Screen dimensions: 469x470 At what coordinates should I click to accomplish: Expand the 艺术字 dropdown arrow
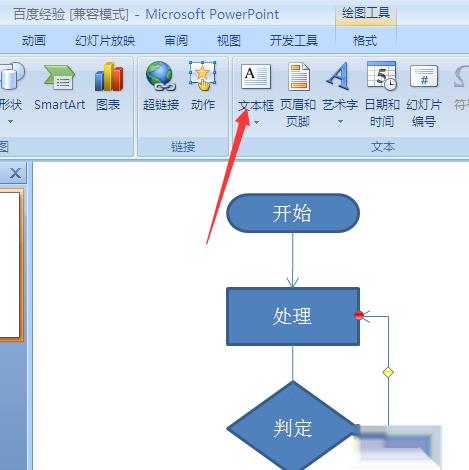pos(340,122)
